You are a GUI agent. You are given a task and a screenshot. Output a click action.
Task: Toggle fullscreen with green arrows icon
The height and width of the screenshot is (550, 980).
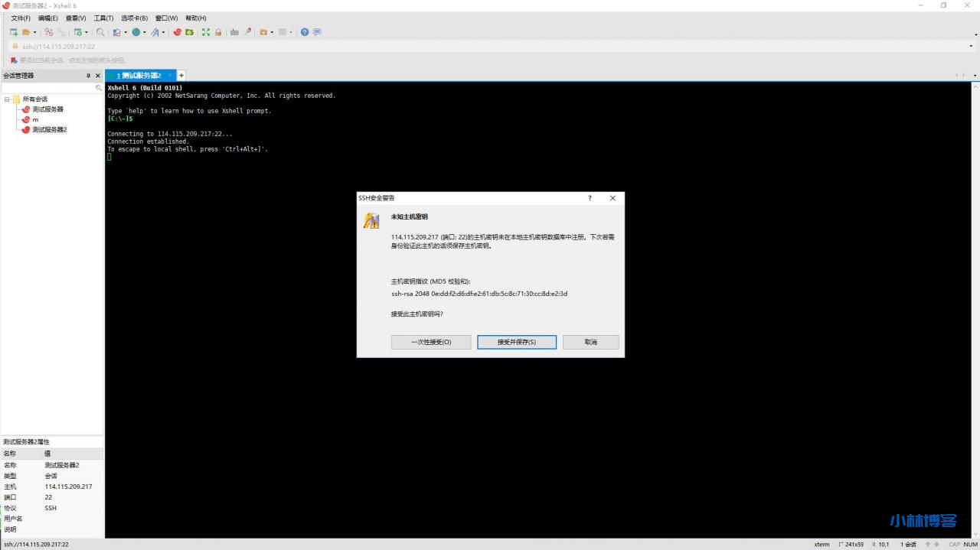(x=205, y=32)
